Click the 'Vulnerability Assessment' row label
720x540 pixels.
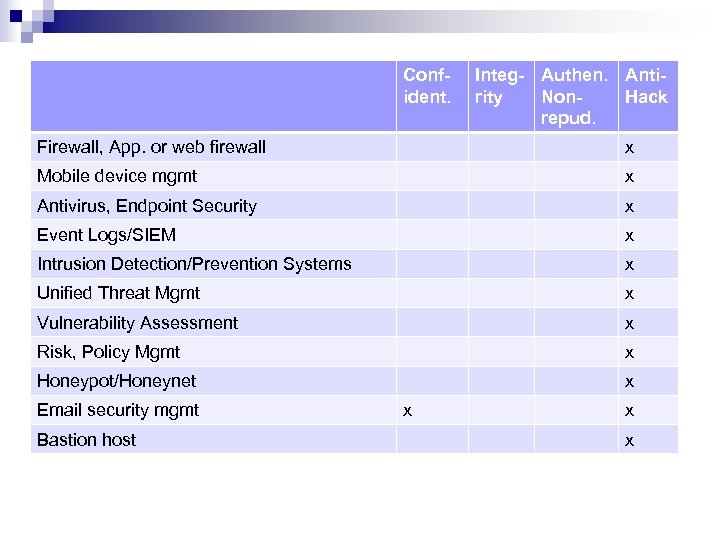coord(137,323)
